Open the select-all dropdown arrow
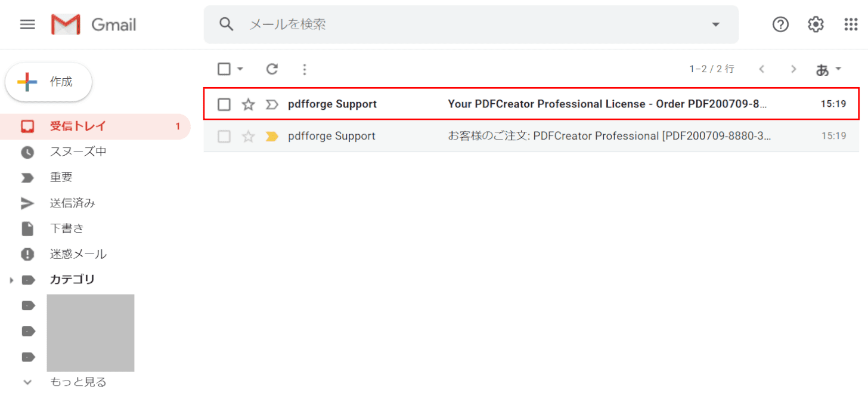This screenshot has height=405, width=868. pos(240,69)
